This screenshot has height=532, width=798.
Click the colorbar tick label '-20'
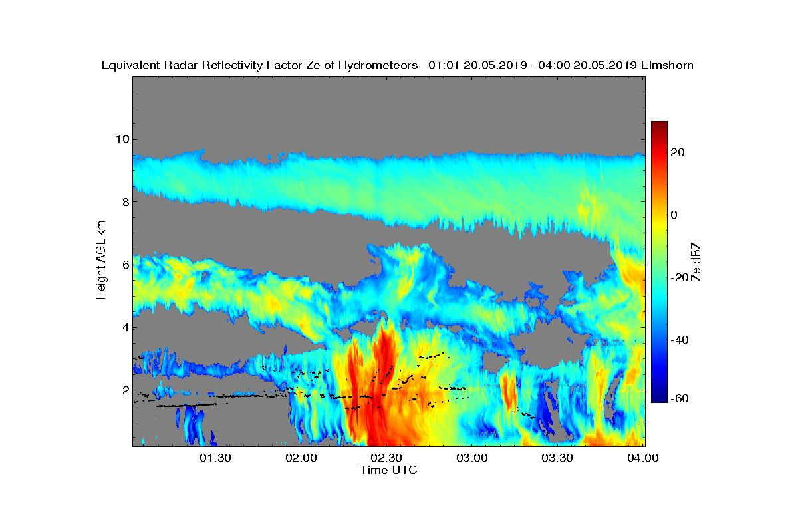(681, 277)
